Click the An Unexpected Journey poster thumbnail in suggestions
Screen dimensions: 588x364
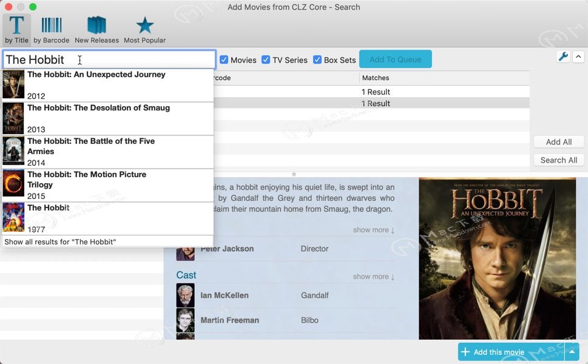pos(13,84)
